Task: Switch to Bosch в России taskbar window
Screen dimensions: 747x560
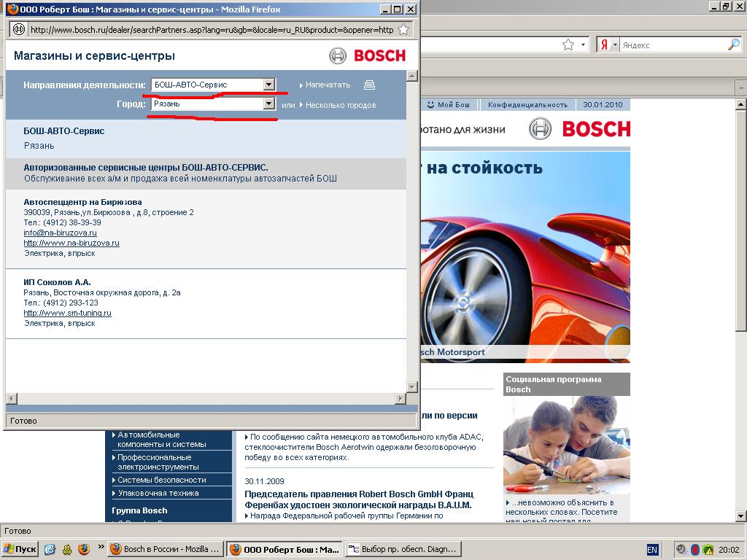Action: click(165, 549)
